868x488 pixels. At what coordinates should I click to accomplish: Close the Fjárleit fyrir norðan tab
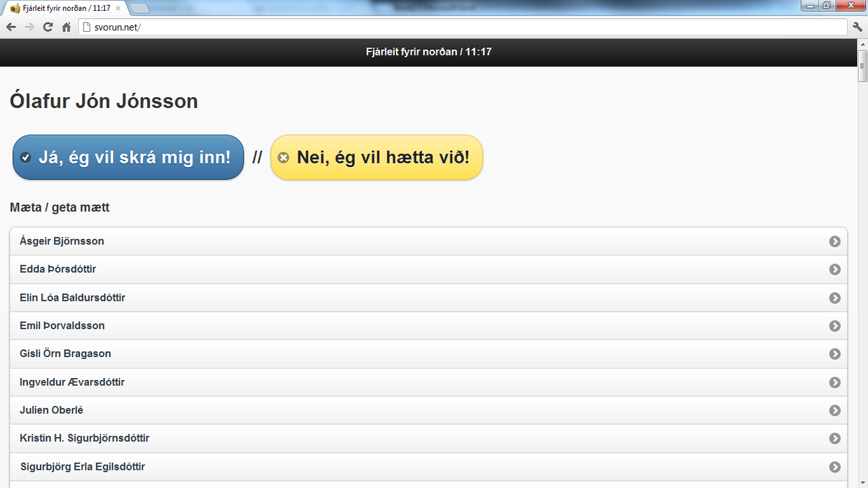pyautogui.click(x=118, y=8)
